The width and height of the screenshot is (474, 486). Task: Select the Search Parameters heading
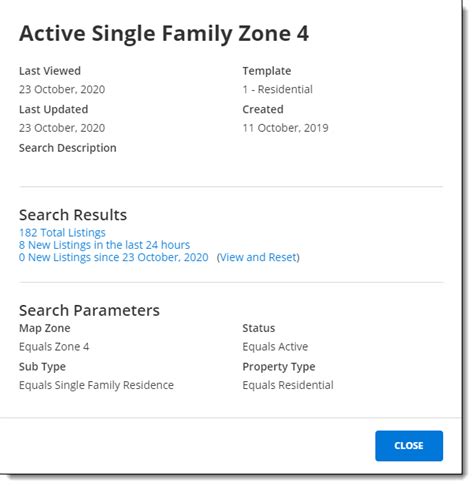pyautogui.click(x=89, y=311)
